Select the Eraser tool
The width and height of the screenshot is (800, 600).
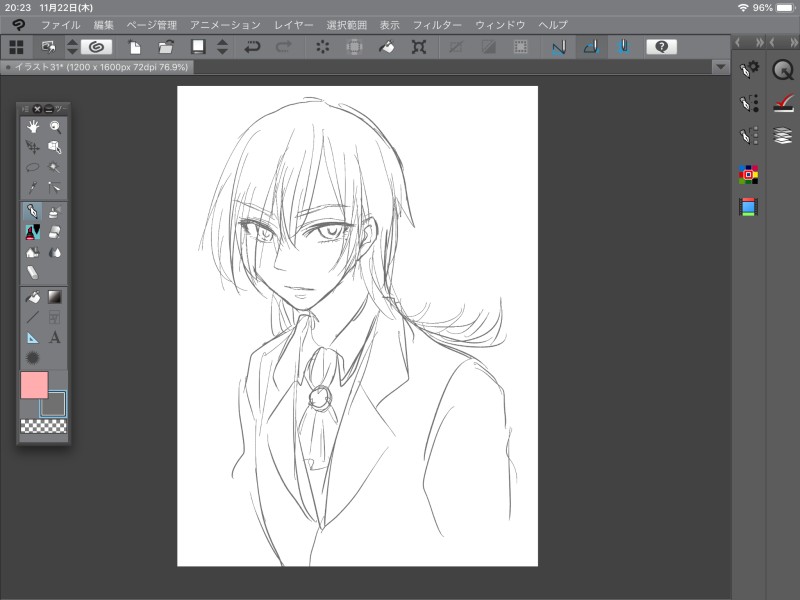coord(55,232)
